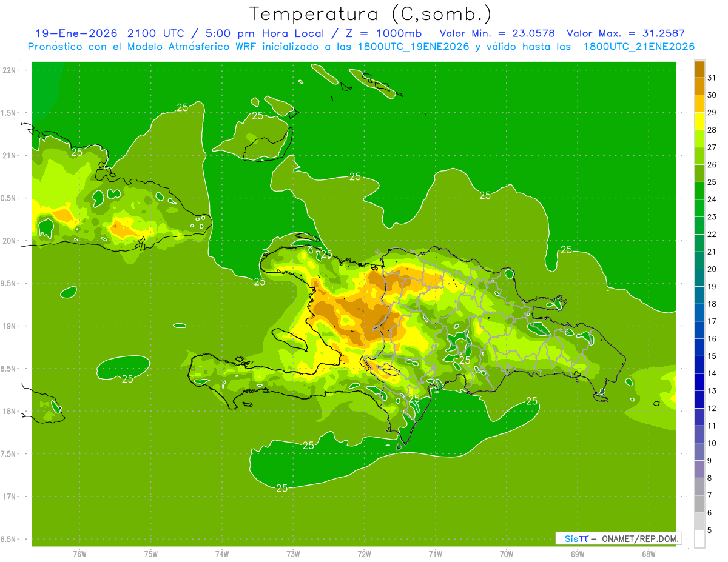
Task: Pick the legend swatch between 30 and 31
Action: (699, 86)
